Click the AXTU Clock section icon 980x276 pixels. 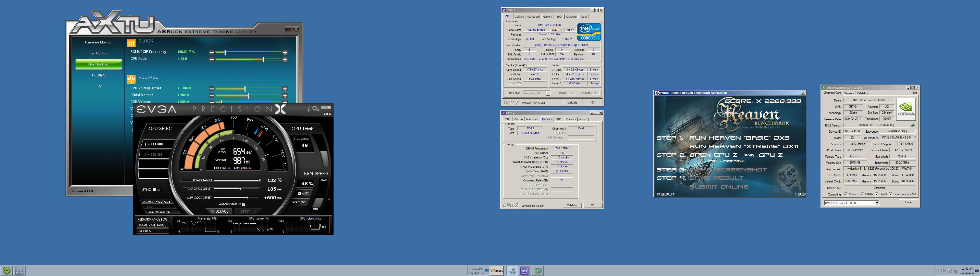(x=131, y=43)
